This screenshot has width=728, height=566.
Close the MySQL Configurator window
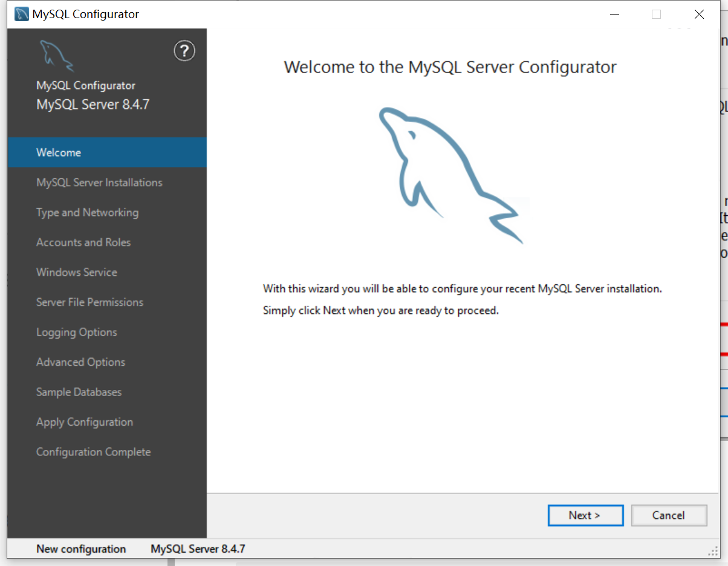tap(699, 15)
